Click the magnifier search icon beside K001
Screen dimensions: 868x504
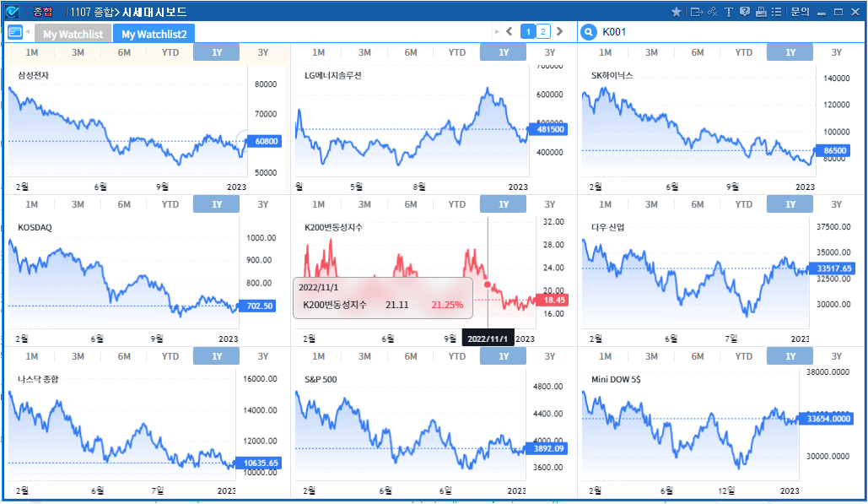[x=590, y=32]
